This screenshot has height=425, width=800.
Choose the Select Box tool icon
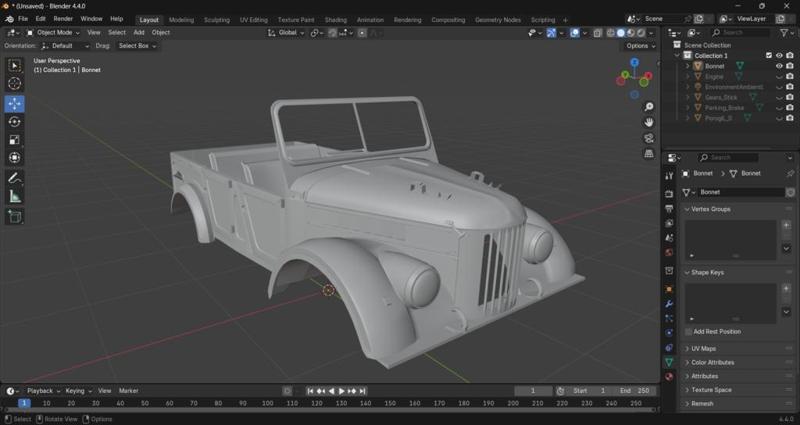pyautogui.click(x=14, y=65)
